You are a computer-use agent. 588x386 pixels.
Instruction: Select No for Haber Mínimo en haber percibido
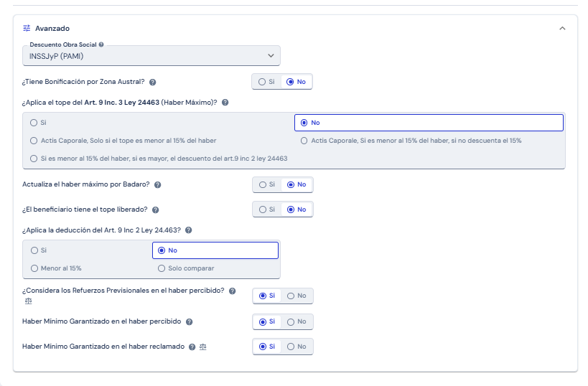[x=297, y=321]
